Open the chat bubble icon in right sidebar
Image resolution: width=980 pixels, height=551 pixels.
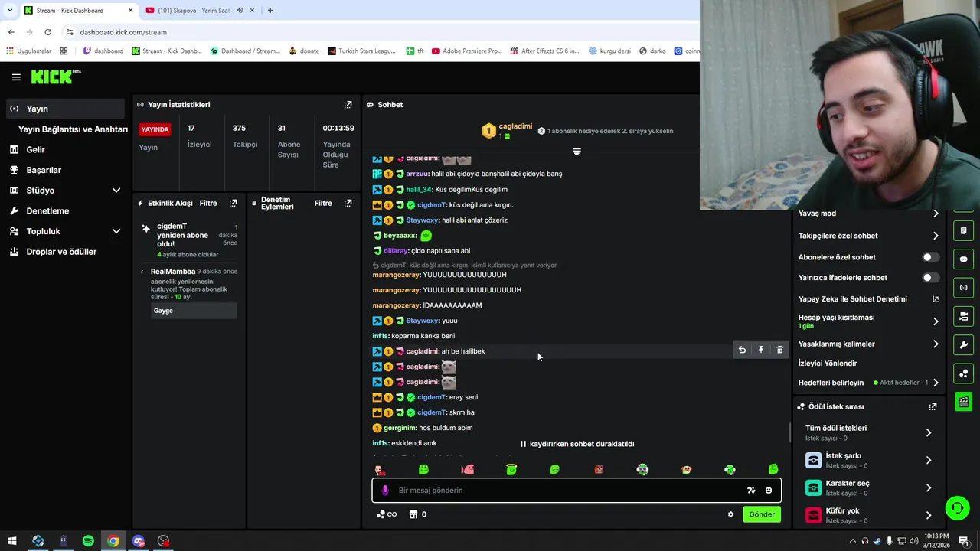point(964,259)
